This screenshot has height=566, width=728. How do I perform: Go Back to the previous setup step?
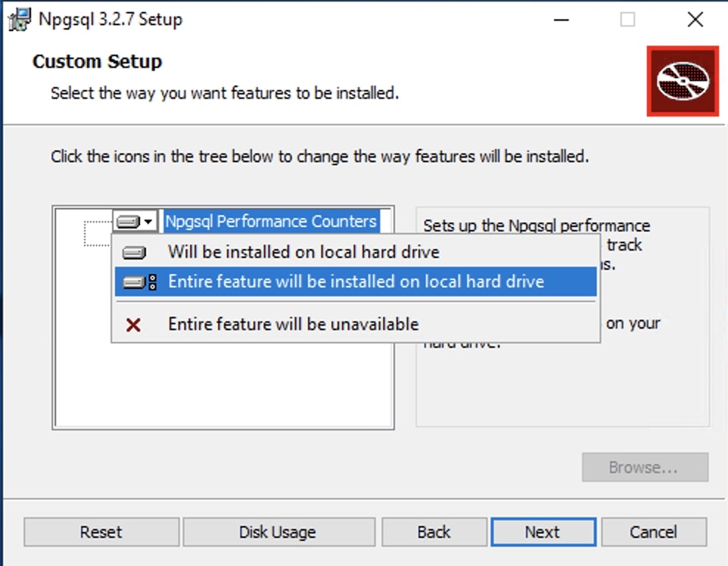click(x=434, y=531)
